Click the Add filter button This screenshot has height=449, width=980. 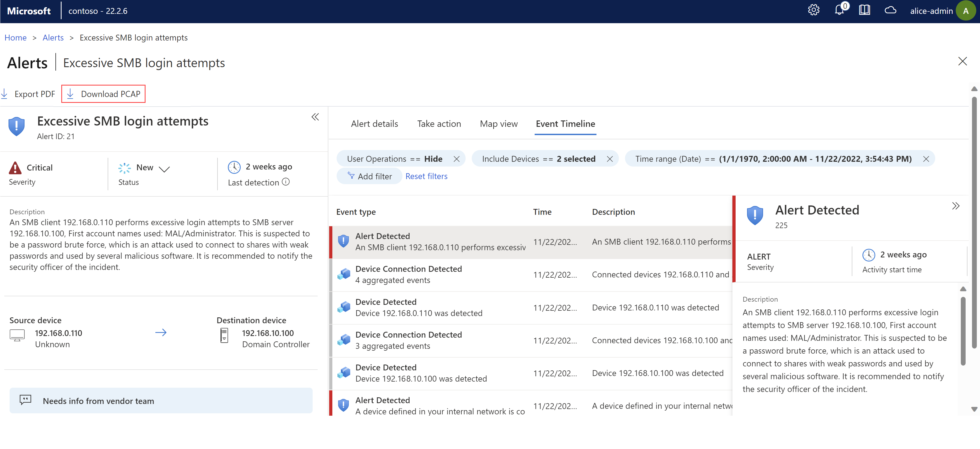point(369,176)
